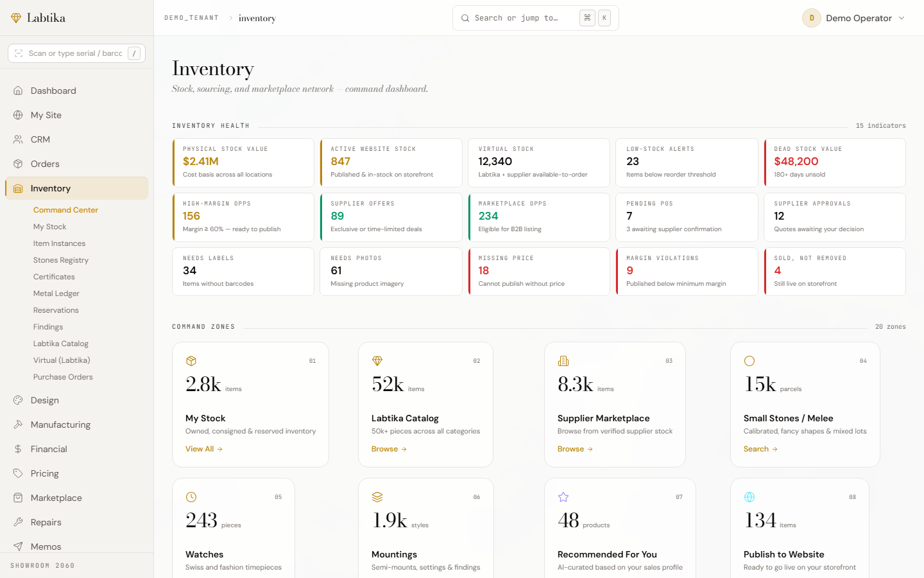This screenshot has height=578, width=924.
Task: Click the Memos paper plane icon
Action: [18, 547]
